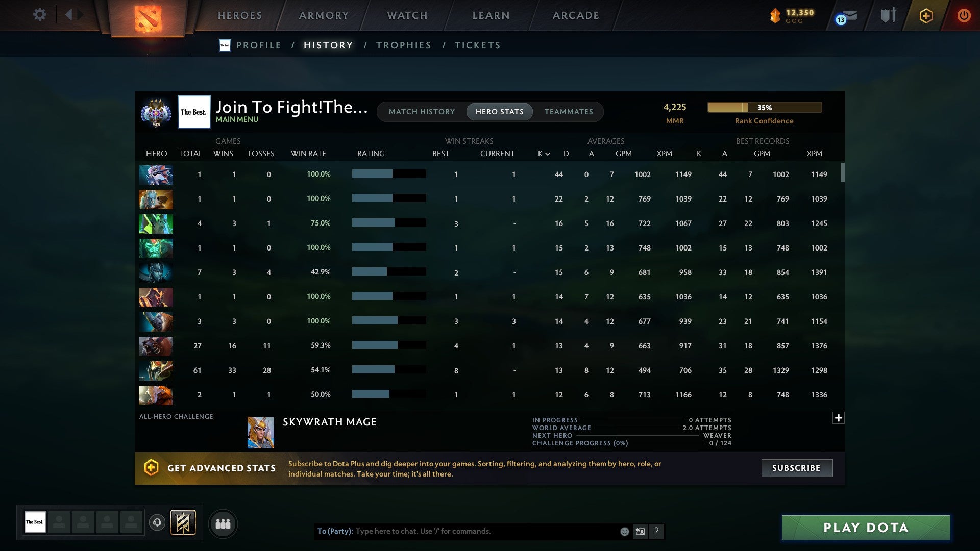
Task: Select the Teammates view toggle
Action: (569, 112)
